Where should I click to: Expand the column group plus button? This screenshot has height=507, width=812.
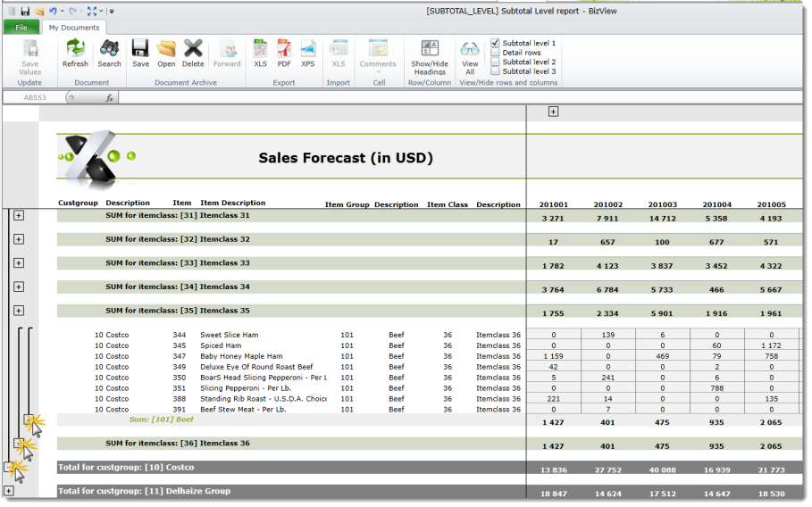[553, 112]
